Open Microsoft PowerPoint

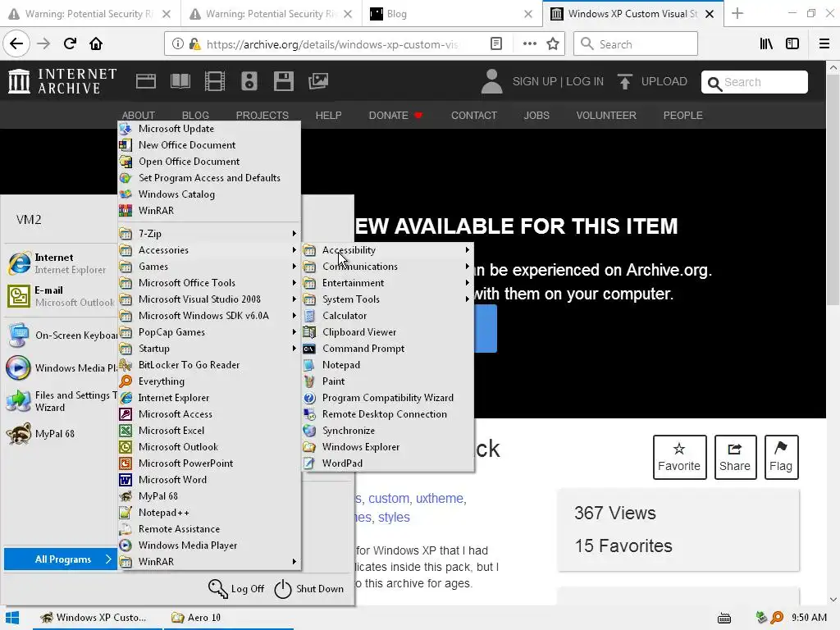point(209,463)
